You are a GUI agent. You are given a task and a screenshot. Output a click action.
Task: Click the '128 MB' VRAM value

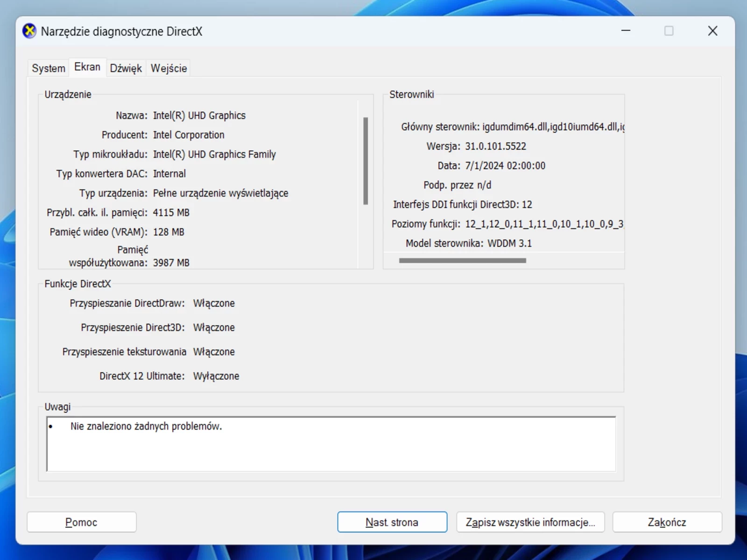pyautogui.click(x=169, y=232)
